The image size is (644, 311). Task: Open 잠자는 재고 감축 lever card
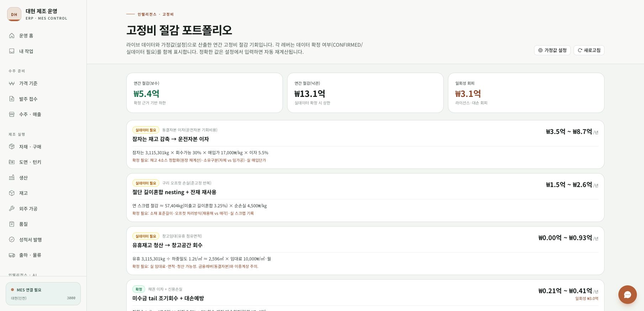click(x=365, y=144)
